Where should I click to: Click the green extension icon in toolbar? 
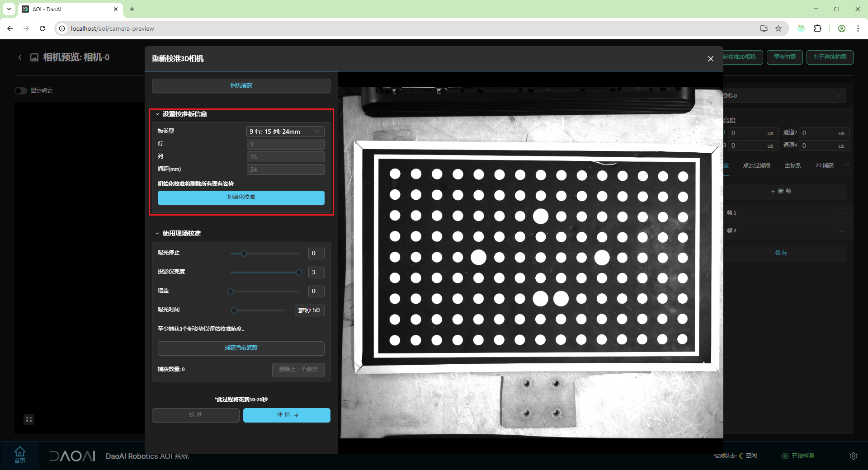pyautogui.click(x=801, y=28)
